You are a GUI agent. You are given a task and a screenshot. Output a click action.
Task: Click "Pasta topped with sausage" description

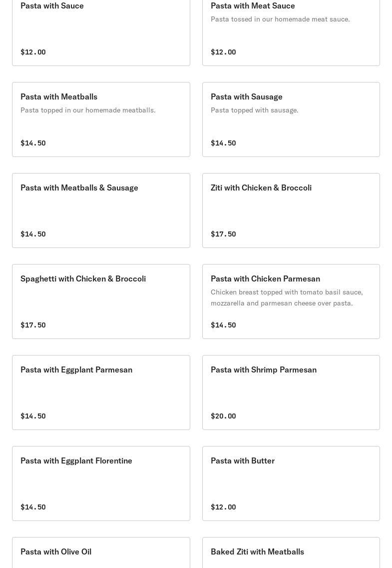[x=254, y=110]
